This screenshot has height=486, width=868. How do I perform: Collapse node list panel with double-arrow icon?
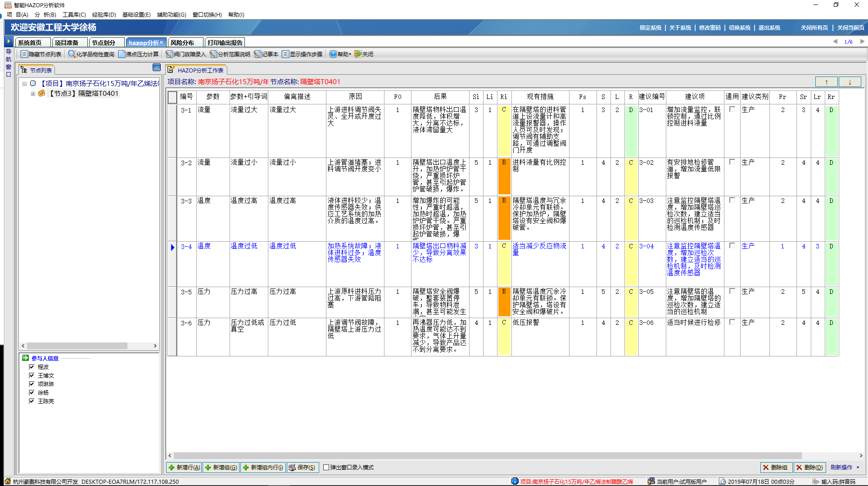pos(156,67)
